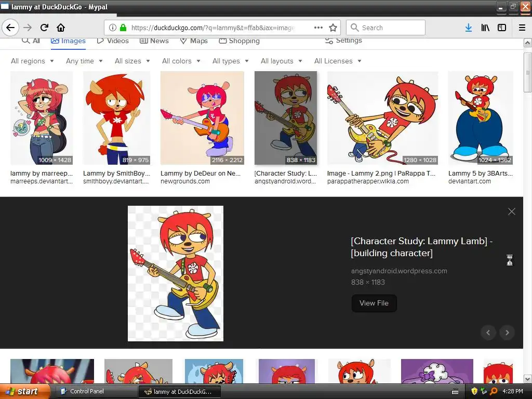
Task: Click the keyboard icon in taskbar
Action: tap(455, 392)
